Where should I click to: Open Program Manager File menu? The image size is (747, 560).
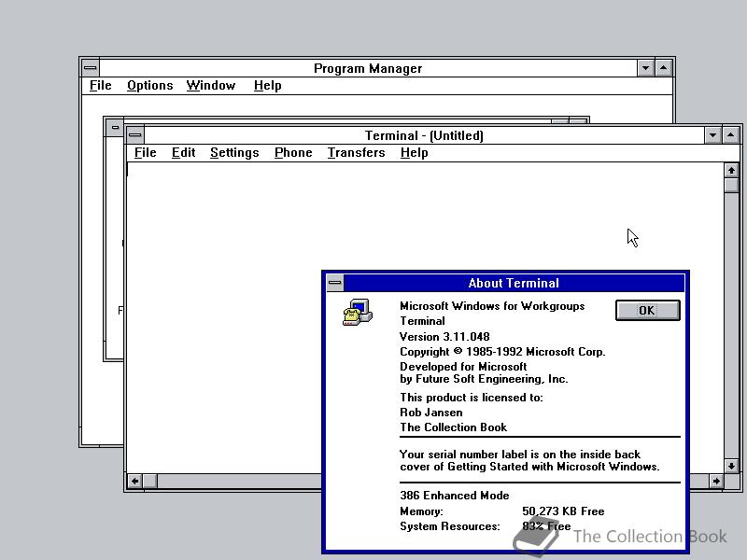pyautogui.click(x=101, y=86)
